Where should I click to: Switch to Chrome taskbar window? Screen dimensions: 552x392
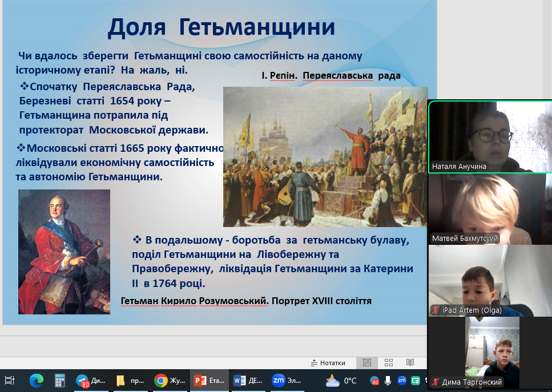169,381
